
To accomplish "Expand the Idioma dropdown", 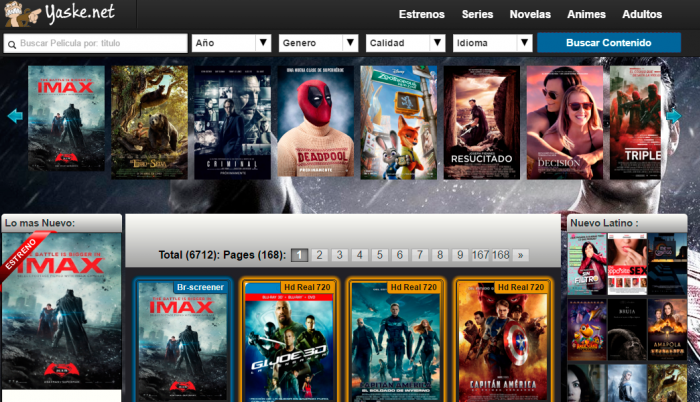I will [x=492, y=43].
